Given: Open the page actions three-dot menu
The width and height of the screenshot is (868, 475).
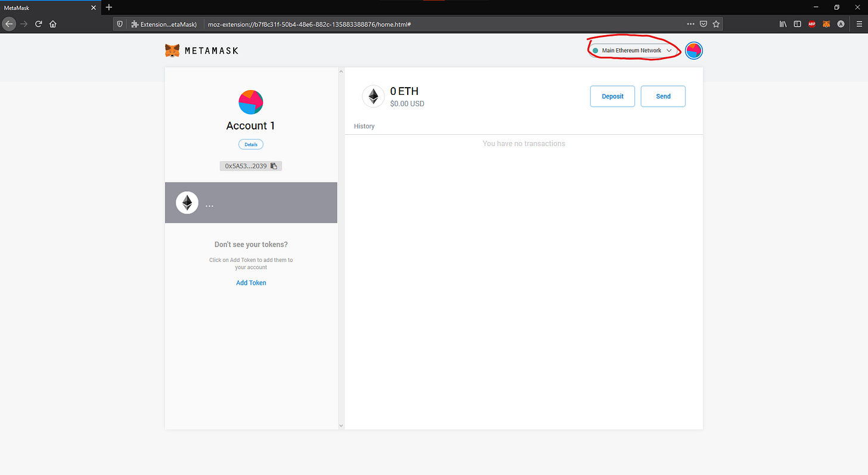Looking at the screenshot, I should click(690, 24).
